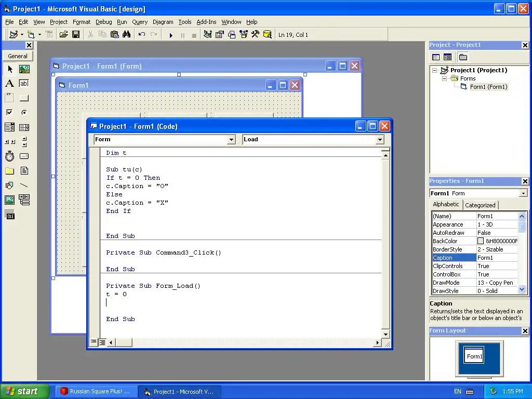This screenshot has height=399, width=532.
Task: Click the General toolbox tab button
Action: 18,56
